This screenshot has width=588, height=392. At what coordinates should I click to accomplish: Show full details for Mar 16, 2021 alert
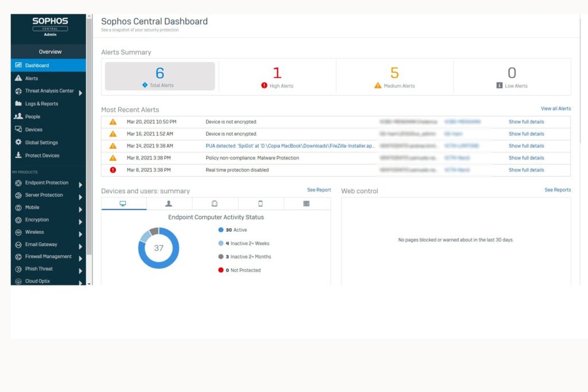click(x=526, y=134)
